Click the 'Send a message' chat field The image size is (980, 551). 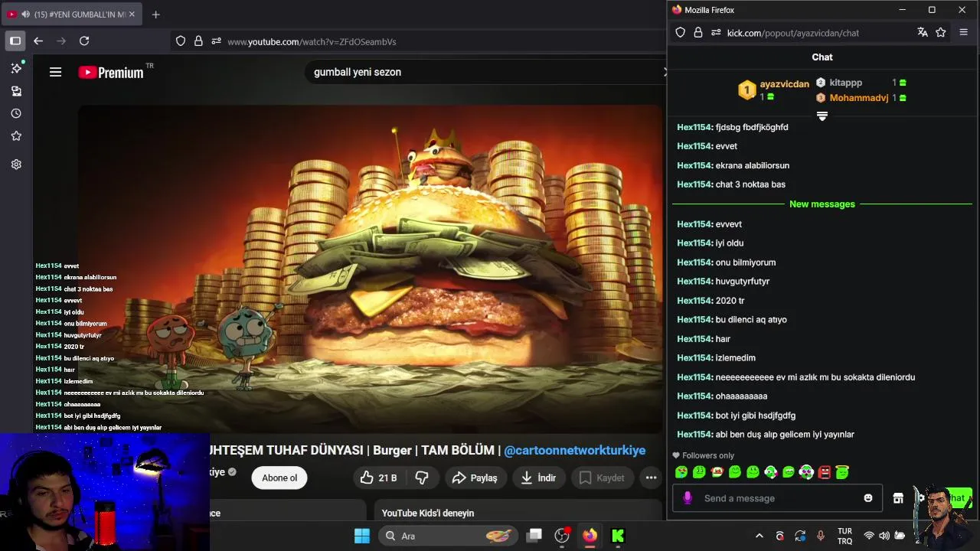pyautogui.click(x=777, y=498)
